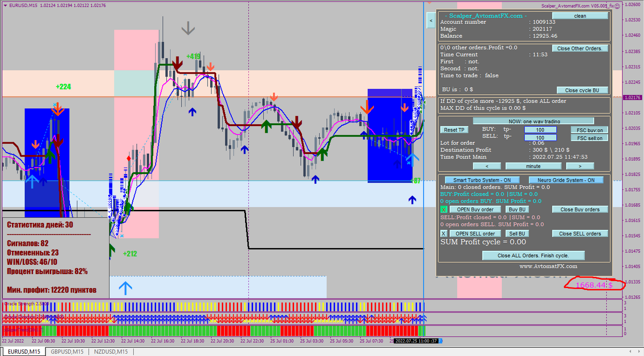644x356 pixels.
Task: Click the Account number value 1009133
Action: 544,22
